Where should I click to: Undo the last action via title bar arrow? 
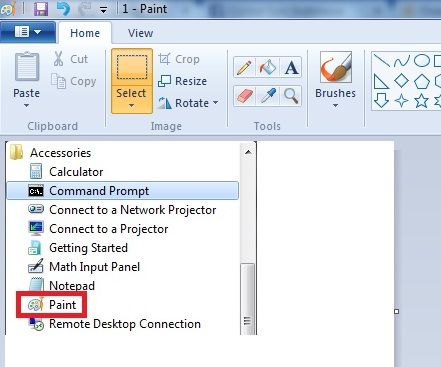[63, 8]
